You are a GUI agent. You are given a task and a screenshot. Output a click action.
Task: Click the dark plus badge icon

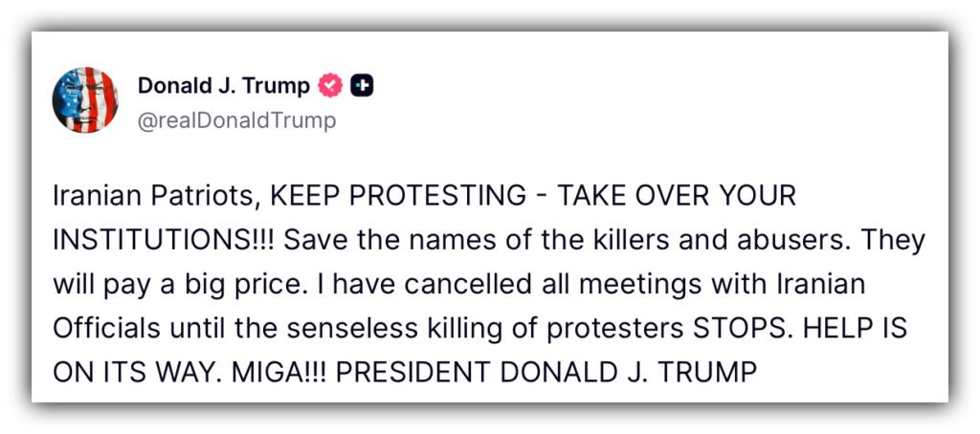pos(362,86)
